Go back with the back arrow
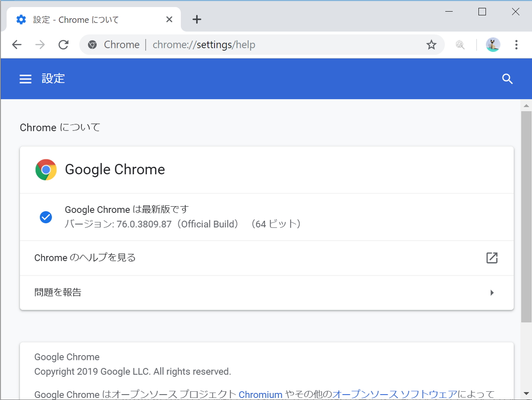532x400 pixels. pyautogui.click(x=17, y=44)
